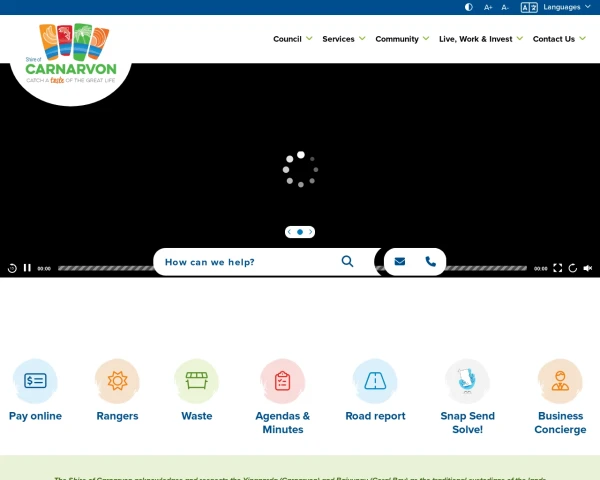This screenshot has width=600, height=480.
Task: Open the Contact Us menu
Action: point(554,39)
